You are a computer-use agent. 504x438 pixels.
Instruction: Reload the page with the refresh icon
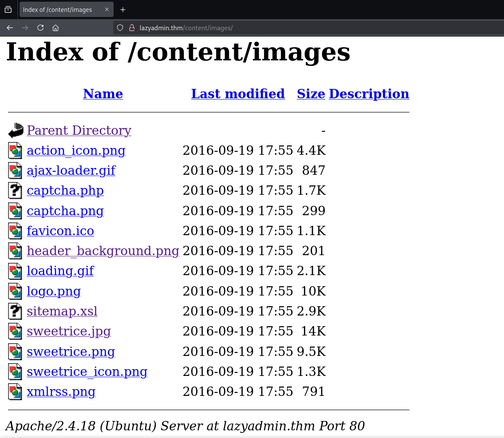click(x=40, y=28)
